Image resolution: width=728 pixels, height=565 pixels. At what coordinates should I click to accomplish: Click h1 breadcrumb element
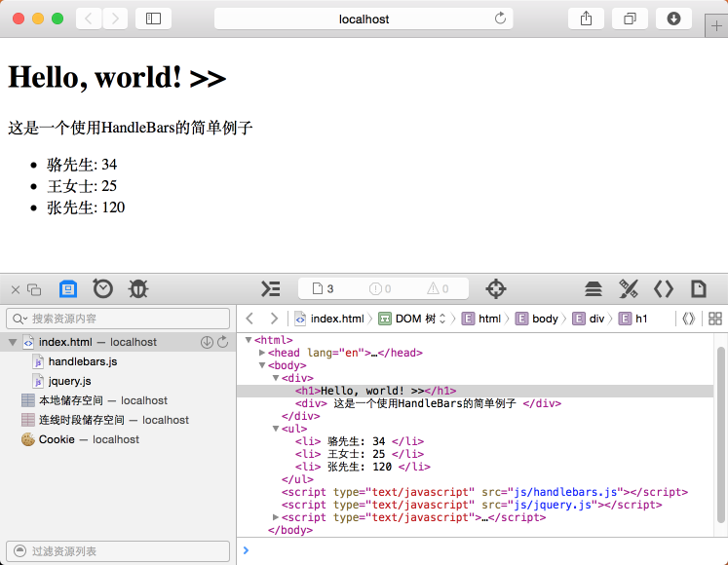pyautogui.click(x=632, y=319)
